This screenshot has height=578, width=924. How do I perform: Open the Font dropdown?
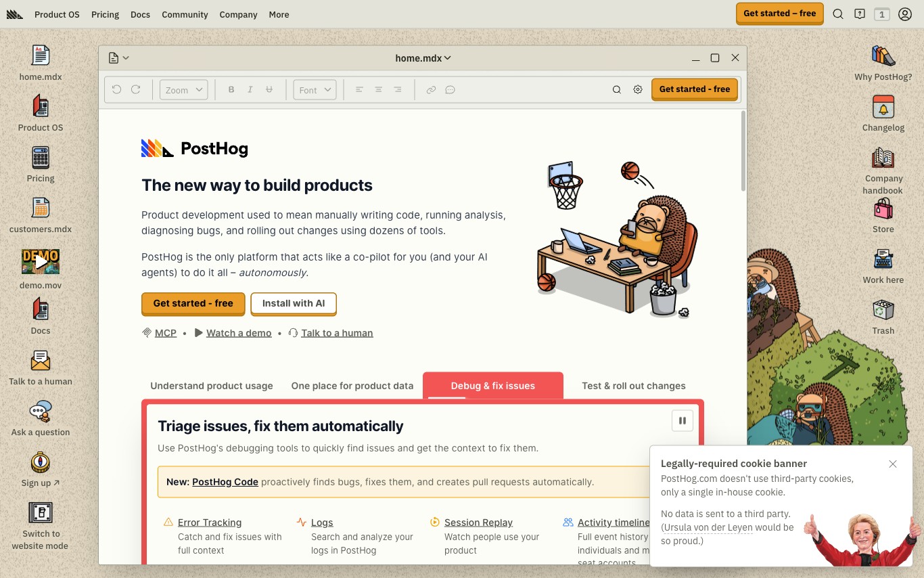pyautogui.click(x=315, y=89)
